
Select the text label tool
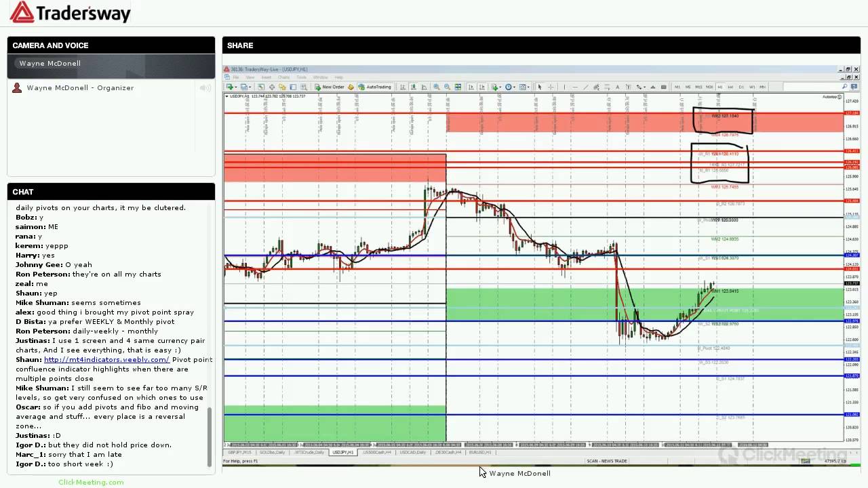click(x=628, y=87)
